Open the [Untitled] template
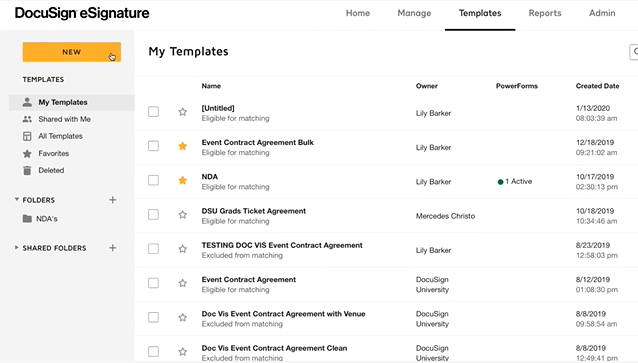Image resolution: width=638 pixels, height=363 pixels. (218, 108)
